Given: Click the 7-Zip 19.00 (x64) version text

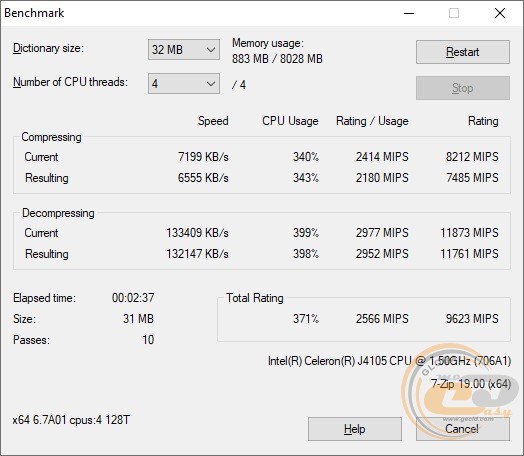Looking at the screenshot, I should coord(471,384).
